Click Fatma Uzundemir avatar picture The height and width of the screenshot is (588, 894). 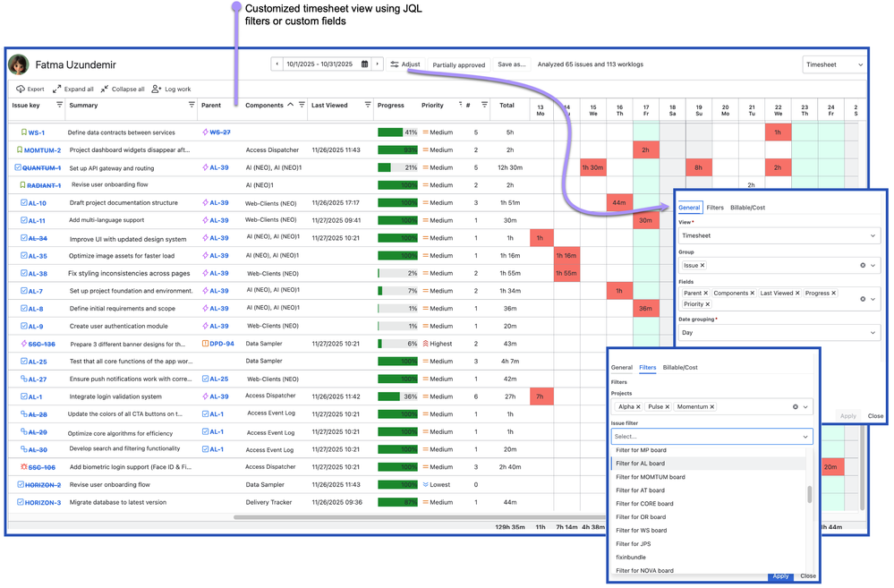click(x=19, y=64)
